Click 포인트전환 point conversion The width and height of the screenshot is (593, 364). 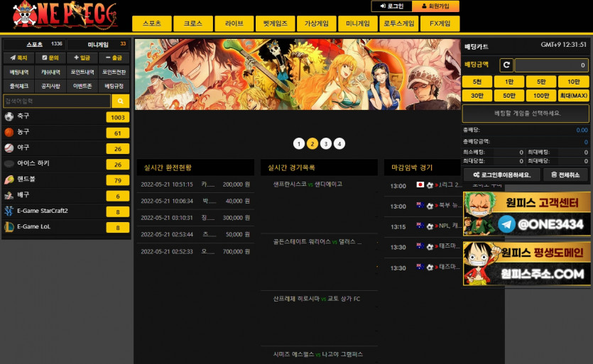(114, 72)
